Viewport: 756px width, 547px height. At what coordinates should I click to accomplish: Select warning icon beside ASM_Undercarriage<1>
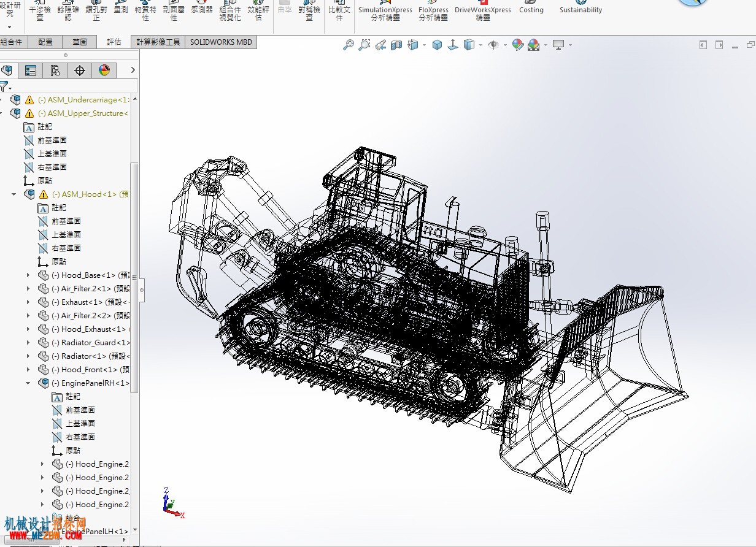point(29,99)
